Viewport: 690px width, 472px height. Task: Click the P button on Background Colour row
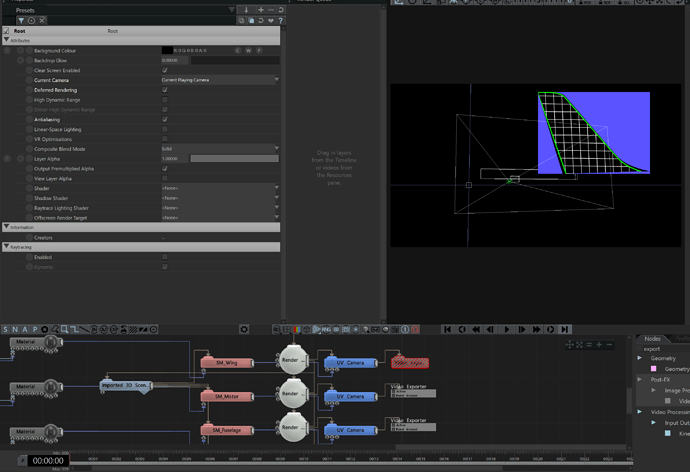(x=259, y=51)
